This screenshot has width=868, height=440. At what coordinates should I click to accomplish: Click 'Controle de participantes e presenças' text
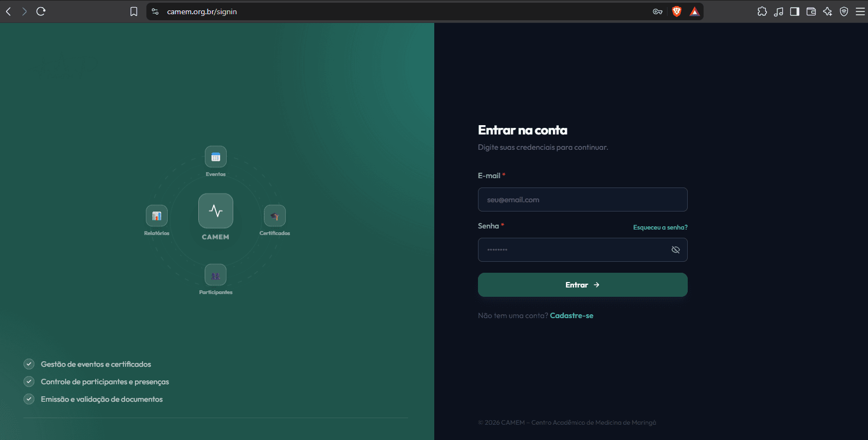[x=105, y=382]
